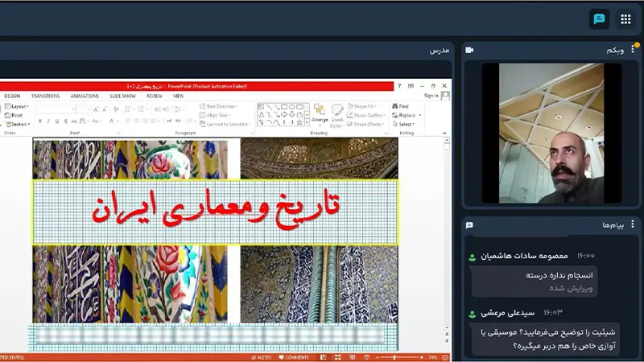Image resolution: width=644 pixels, height=362 pixels.
Task: Open the Review ribbon tab
Action: point(155,96)
